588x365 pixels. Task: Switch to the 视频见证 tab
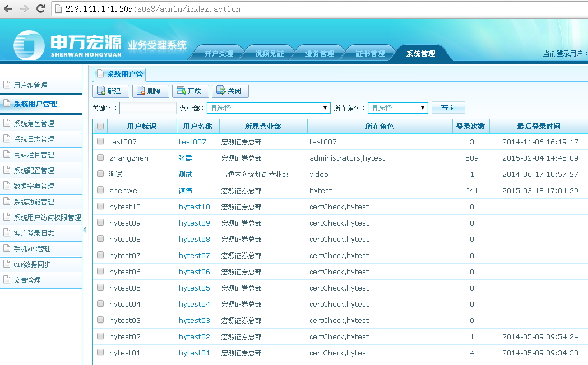pos(269,54)
